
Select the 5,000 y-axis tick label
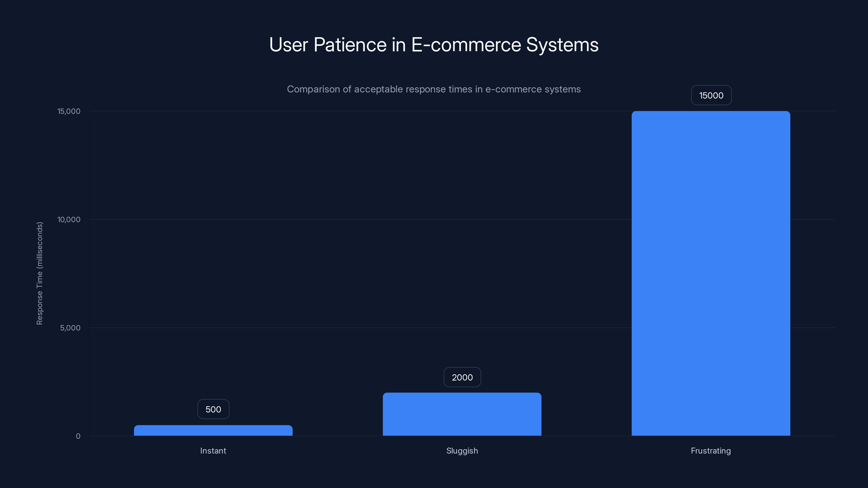tap(69, 328)
